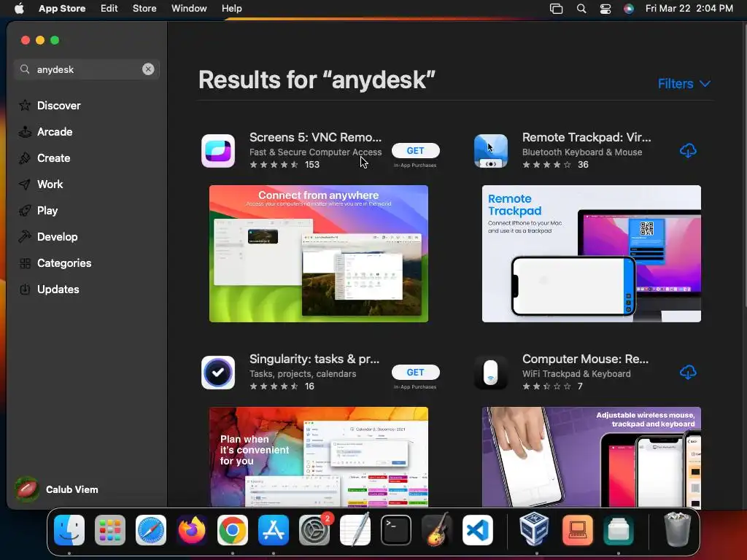Click into the anydesk search field
This screenshot has height=560, width=747.
pos(88,69)
